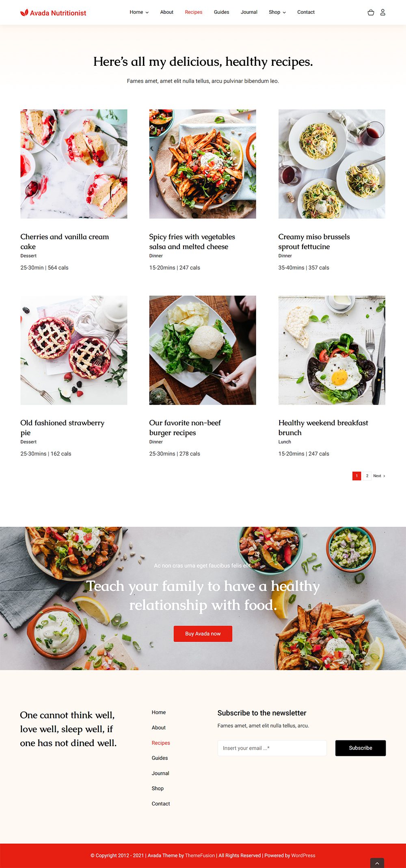Open the strawberry pie recipe image
The image size is (406, 868).
click(74, 350)
